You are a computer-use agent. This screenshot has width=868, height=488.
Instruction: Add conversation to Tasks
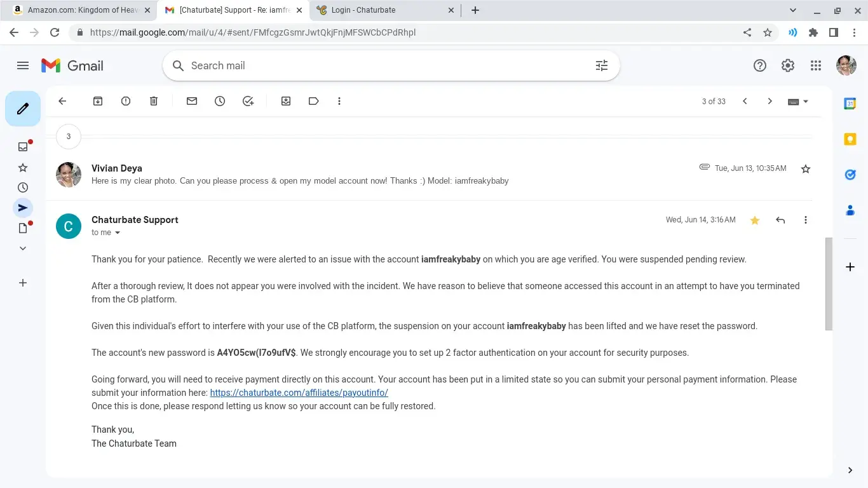[248, 101]
